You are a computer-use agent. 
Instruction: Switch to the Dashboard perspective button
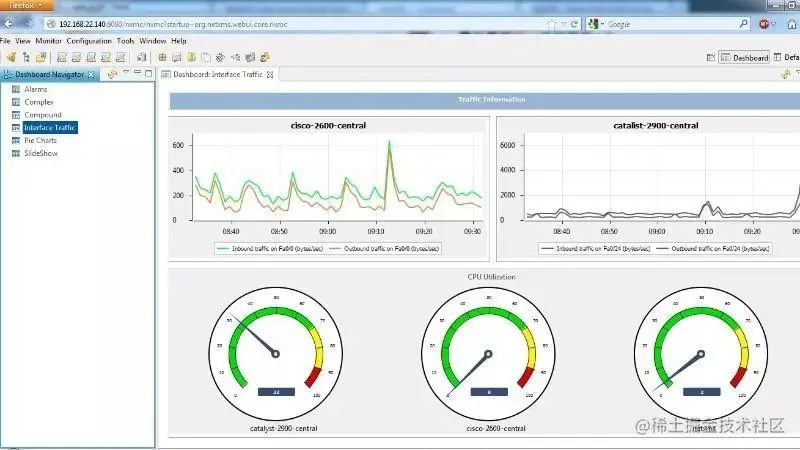(x=745, y=58)
